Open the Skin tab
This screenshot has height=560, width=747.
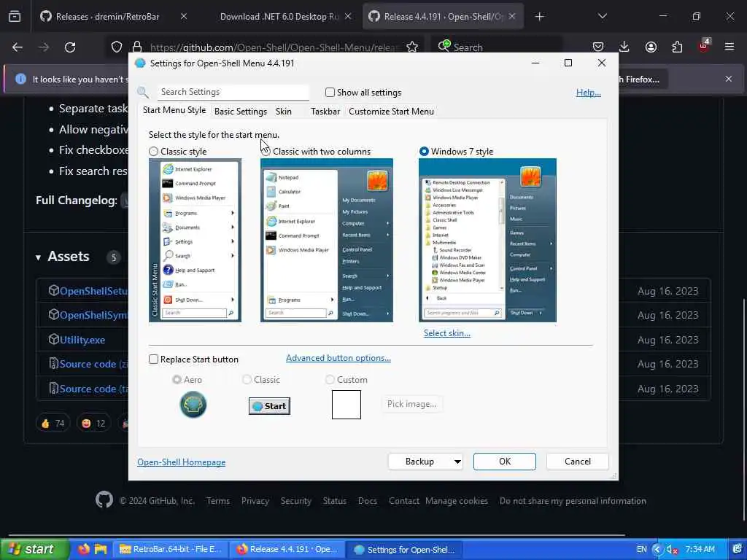pyautogui.click(x=284, y=112)
